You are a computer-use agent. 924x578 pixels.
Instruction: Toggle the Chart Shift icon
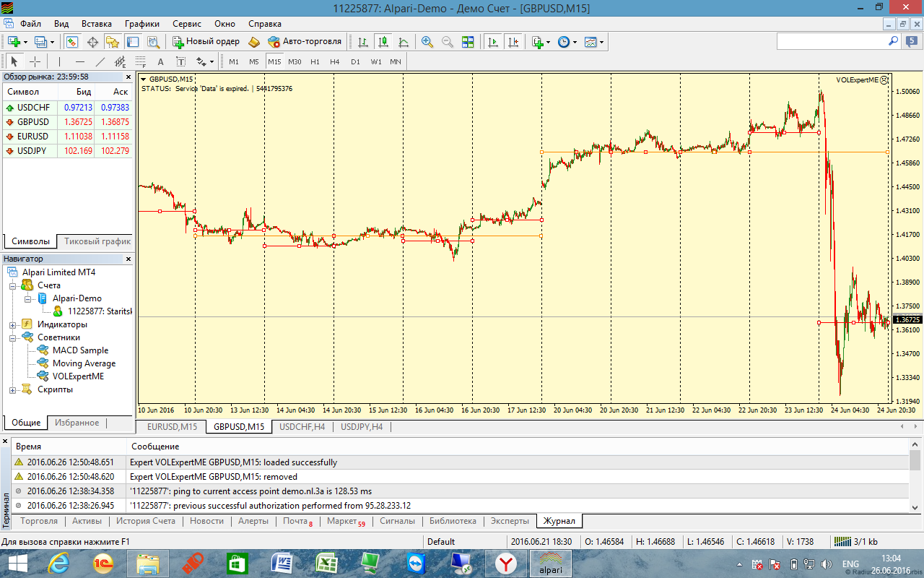pyautogui.click(x=513, y=42)
